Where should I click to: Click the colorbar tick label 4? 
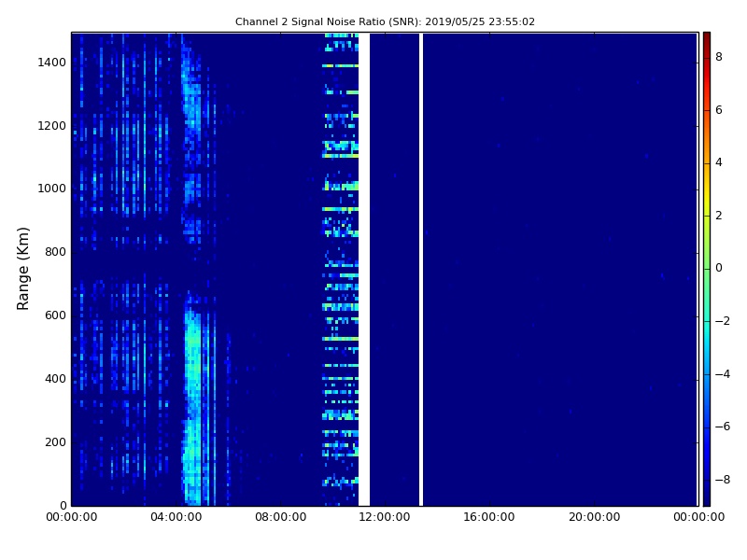click(x=719, y=162)
